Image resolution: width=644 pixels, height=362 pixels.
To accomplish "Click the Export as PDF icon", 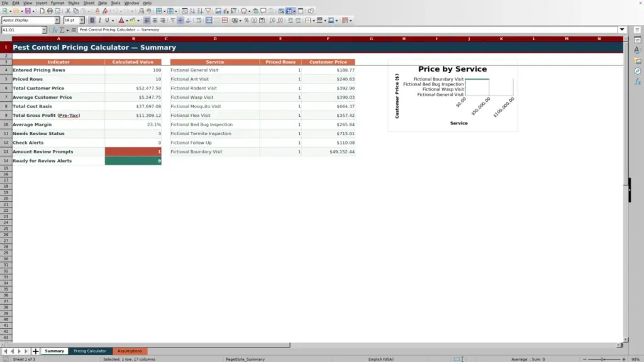I will tap(42, 11).
